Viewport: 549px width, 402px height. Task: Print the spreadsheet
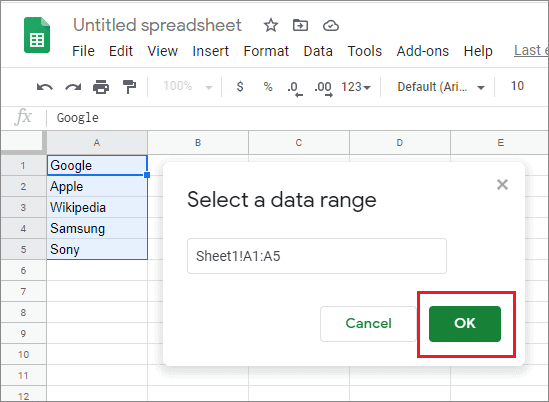click(101, 87)
